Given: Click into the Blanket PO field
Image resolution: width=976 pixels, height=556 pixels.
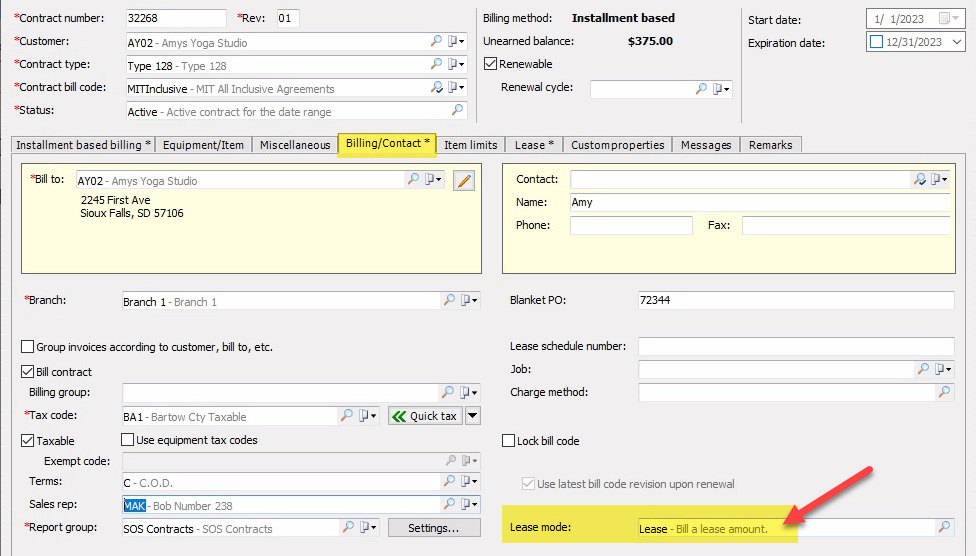Looking at the screenshot, I should (x=796, y=300).
